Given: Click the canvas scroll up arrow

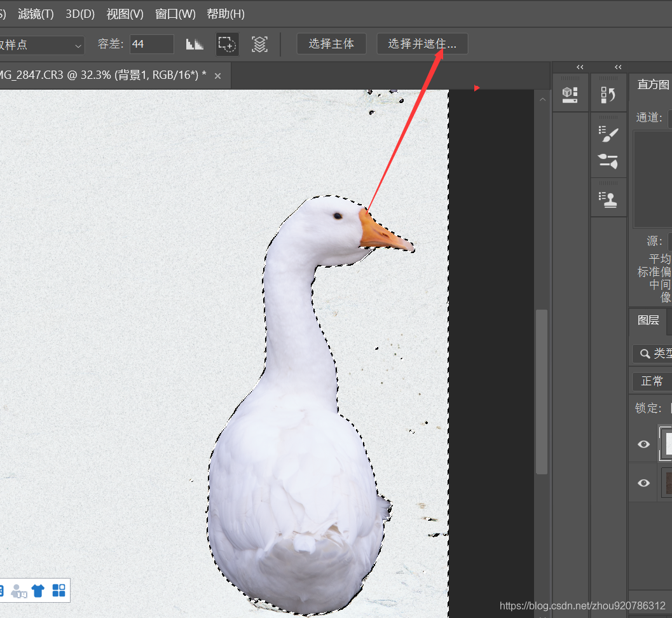Looking at the screenshot, I should coord(542,99).
